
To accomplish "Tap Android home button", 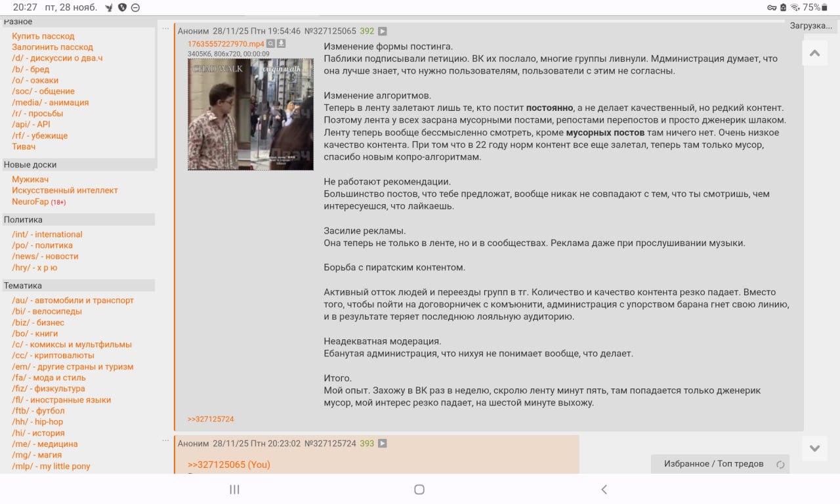I will pyautogui.click(x=419, y=489).
